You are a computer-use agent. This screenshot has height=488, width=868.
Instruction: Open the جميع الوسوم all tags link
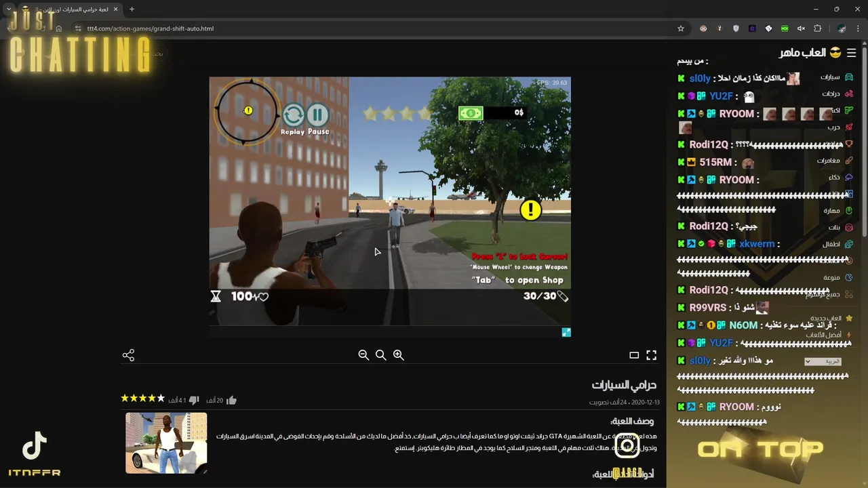(x=829, y=294)
